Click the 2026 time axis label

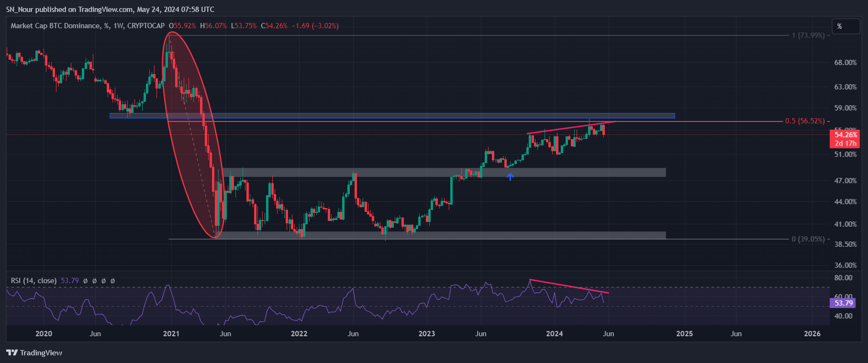812,334
